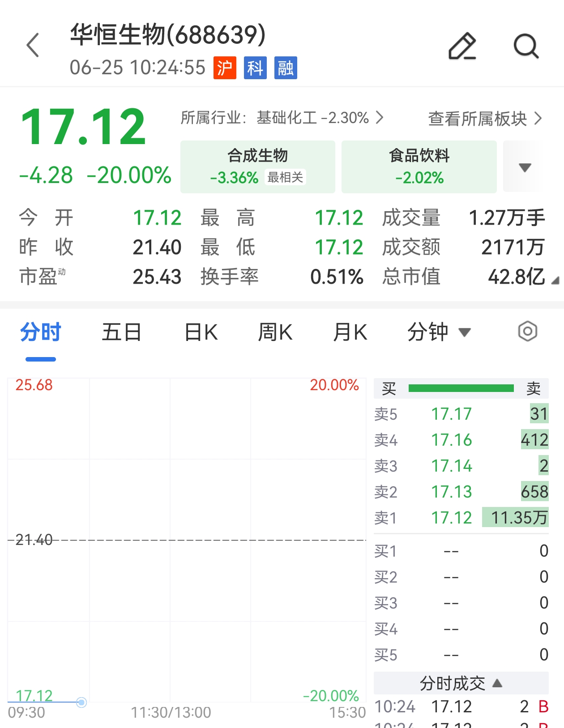
Task: Tap the 10:24 17.12 trade record
Action: [461, 707]
